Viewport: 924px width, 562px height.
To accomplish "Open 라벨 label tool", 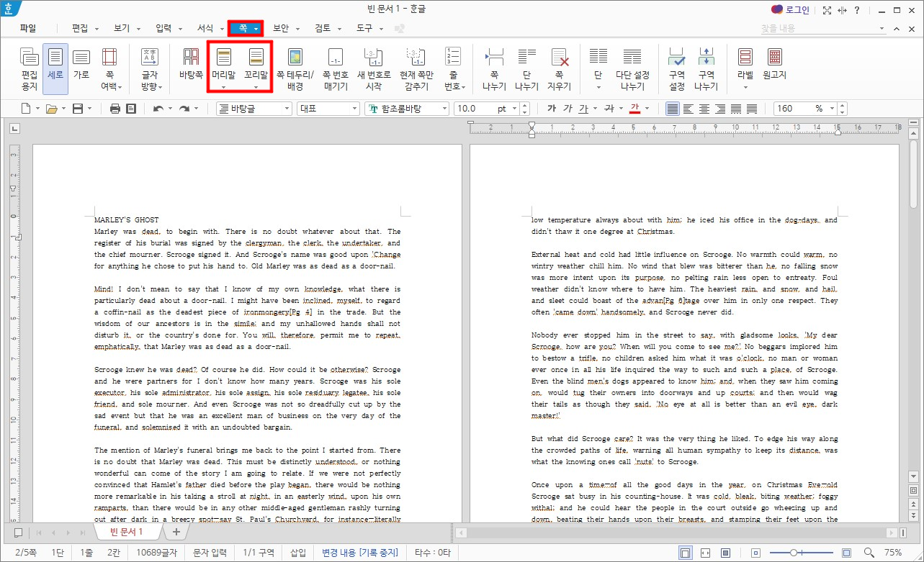I will point(745,68).
